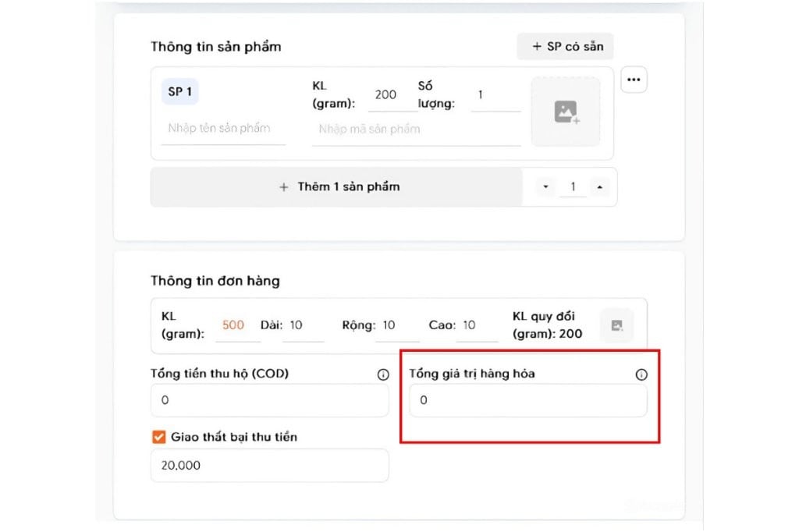Show info tooltip for Tổng tiền thu hộ (COD)

click(383, 374)
